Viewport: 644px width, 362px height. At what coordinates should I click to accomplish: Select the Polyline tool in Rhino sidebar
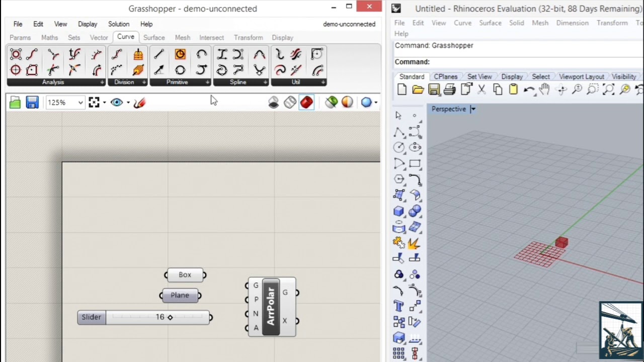coord(398,132)
